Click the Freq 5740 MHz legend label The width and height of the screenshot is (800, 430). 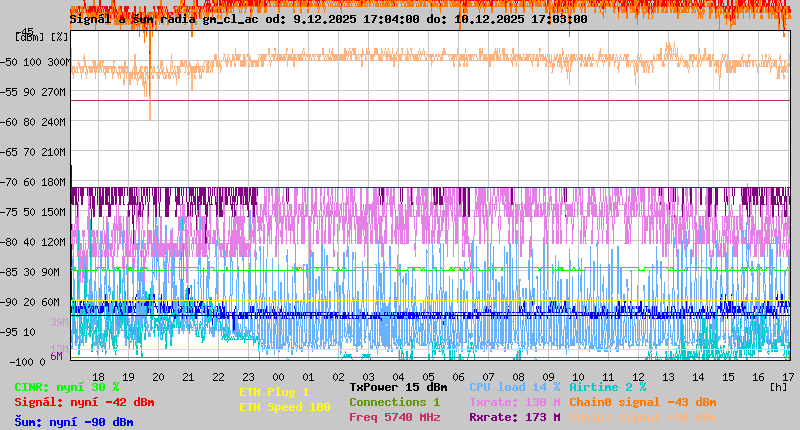[394, 417]
